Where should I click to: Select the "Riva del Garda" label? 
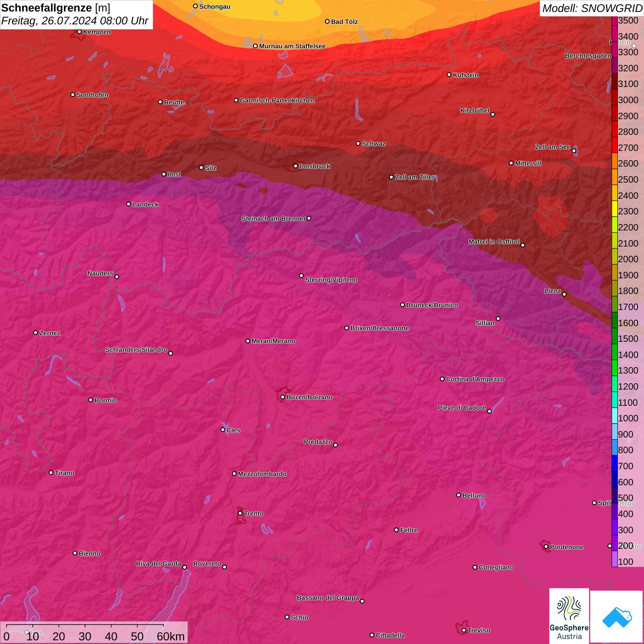pyautogui.click(x=159, y=563)
